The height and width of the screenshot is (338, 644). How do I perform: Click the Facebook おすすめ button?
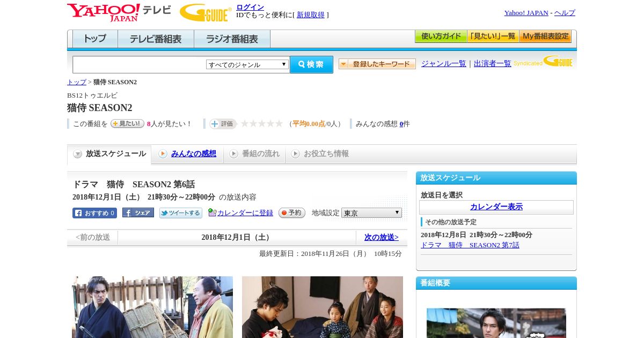(94, 213)
